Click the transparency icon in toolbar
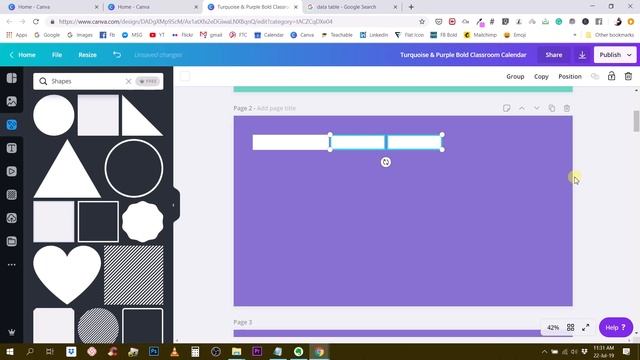The image size is (640, 360). coord(595,76)
